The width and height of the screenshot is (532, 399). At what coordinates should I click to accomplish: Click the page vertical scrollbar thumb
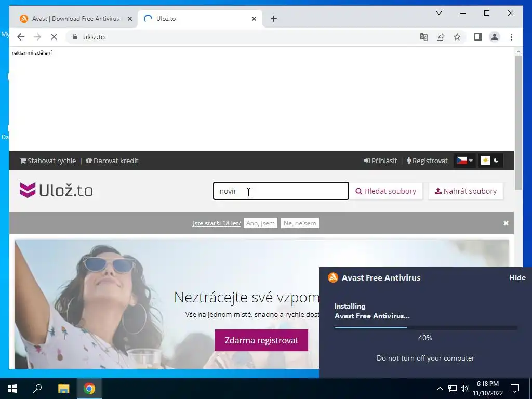518,122
